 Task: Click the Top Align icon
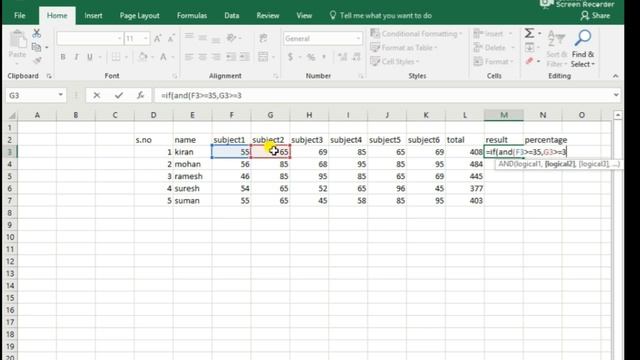(x=189, y=37)
